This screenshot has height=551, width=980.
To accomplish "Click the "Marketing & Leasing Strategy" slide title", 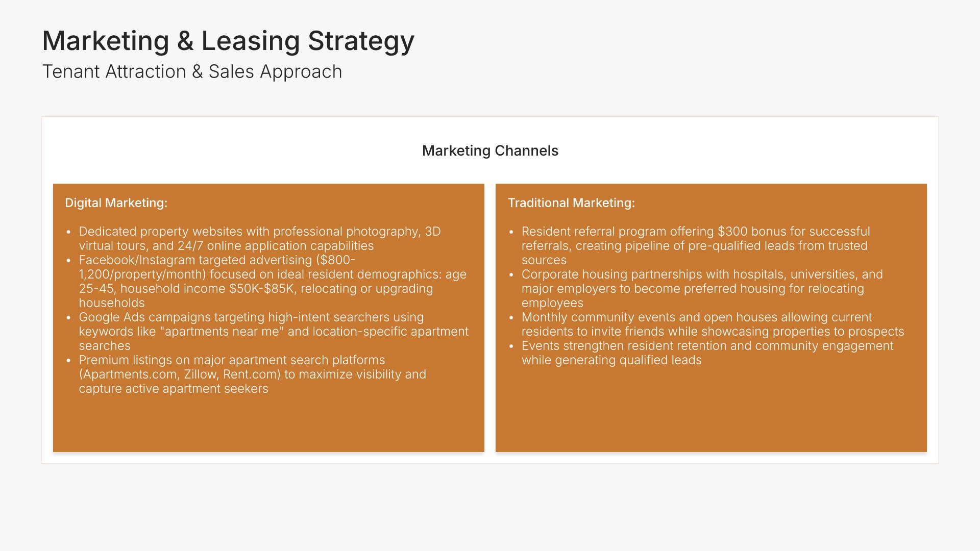I will pos(228,41).
